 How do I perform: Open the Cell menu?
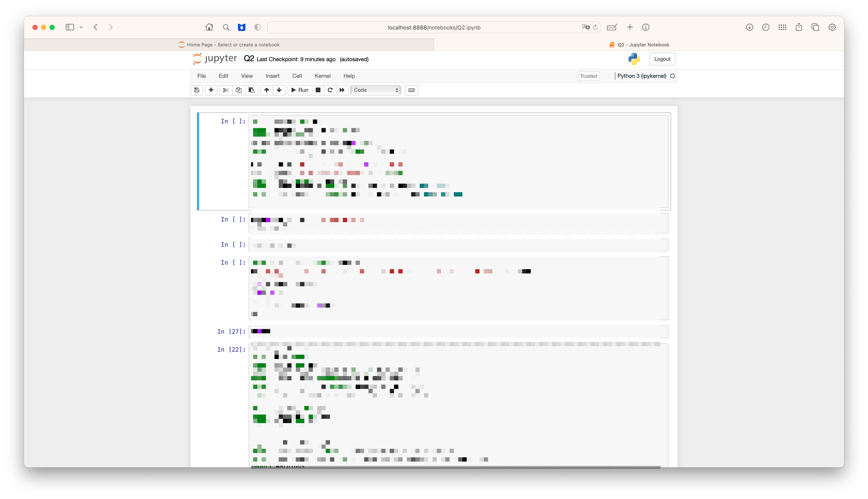(x=297, y=76)
